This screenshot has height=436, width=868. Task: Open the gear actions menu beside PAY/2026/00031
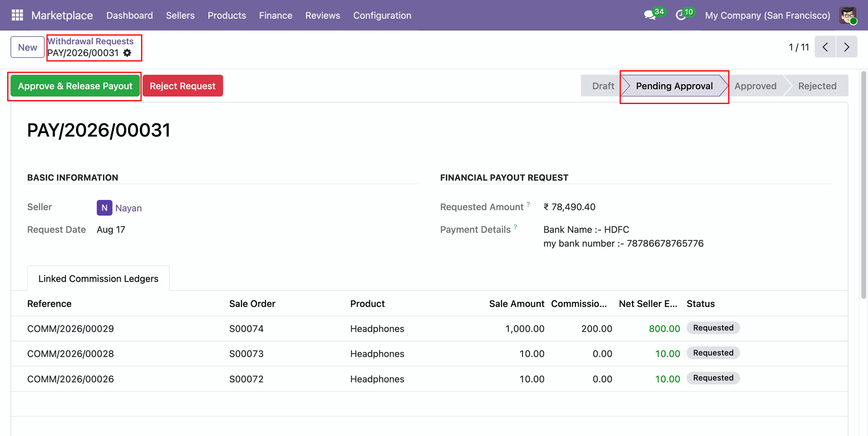click(127, 53)
